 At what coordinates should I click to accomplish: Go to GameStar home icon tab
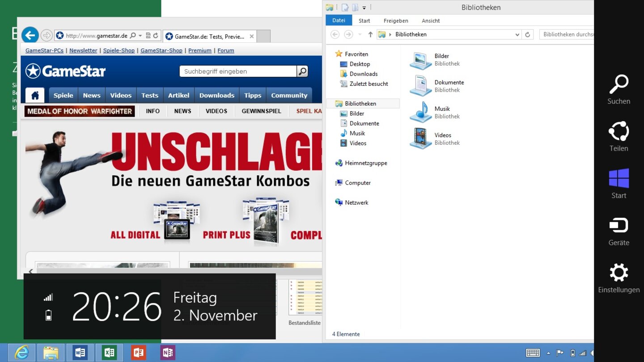point(35,95)
